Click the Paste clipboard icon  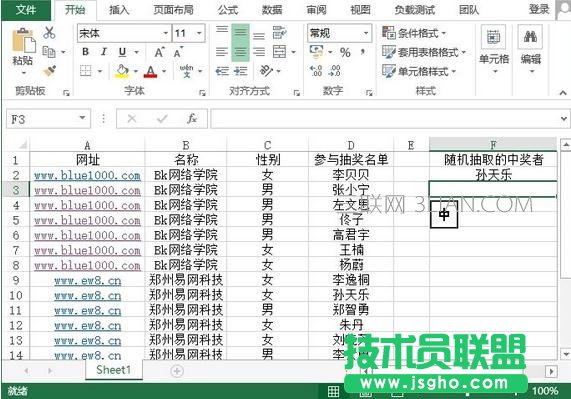24,40
